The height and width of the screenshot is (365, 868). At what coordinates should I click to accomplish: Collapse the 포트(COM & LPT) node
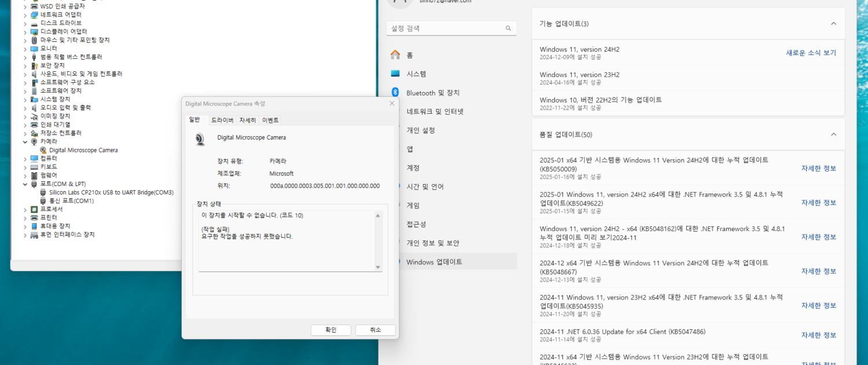[x=25, y=184]
